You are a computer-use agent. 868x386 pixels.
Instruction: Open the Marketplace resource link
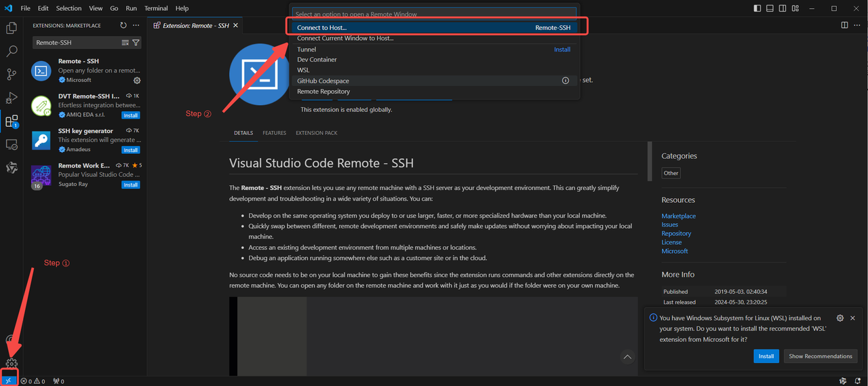tap(678, 216)
